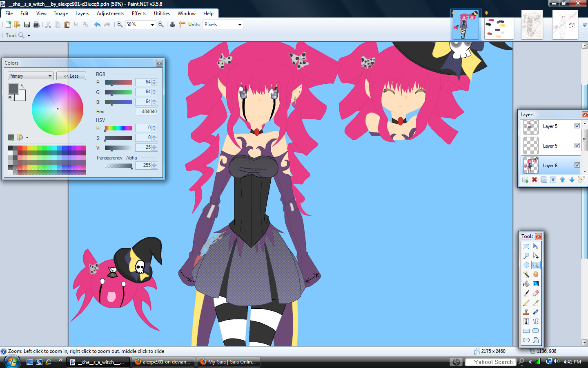Select the Magic Wand tool

(x=526, y=274)
